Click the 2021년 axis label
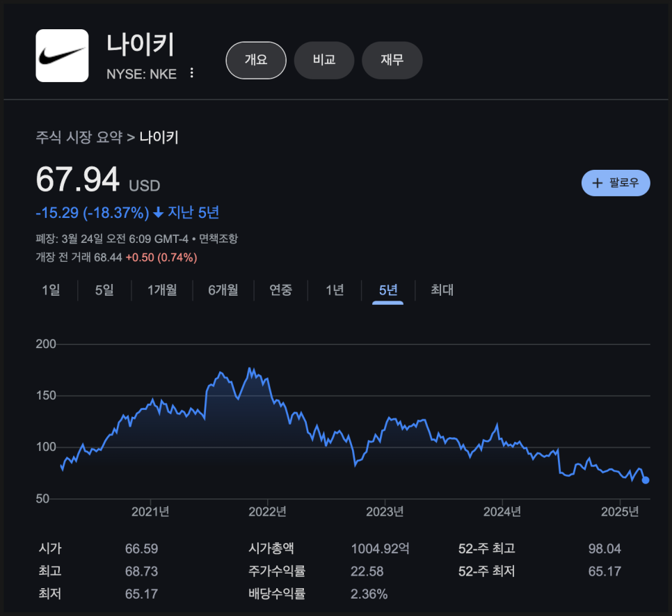Viewport: 672px width, 616px height. pyautogui.click(x=150, y=512)
